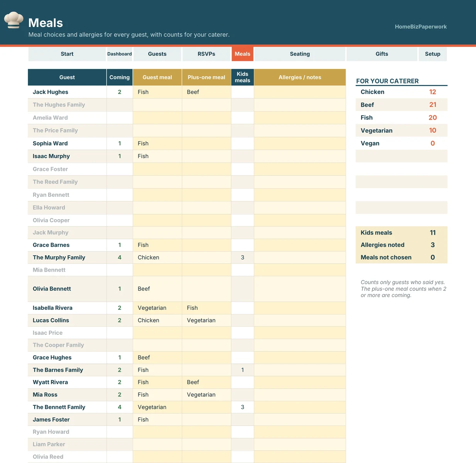
Task: Click the Grace Foster guest name
Action: coord(50,169)
